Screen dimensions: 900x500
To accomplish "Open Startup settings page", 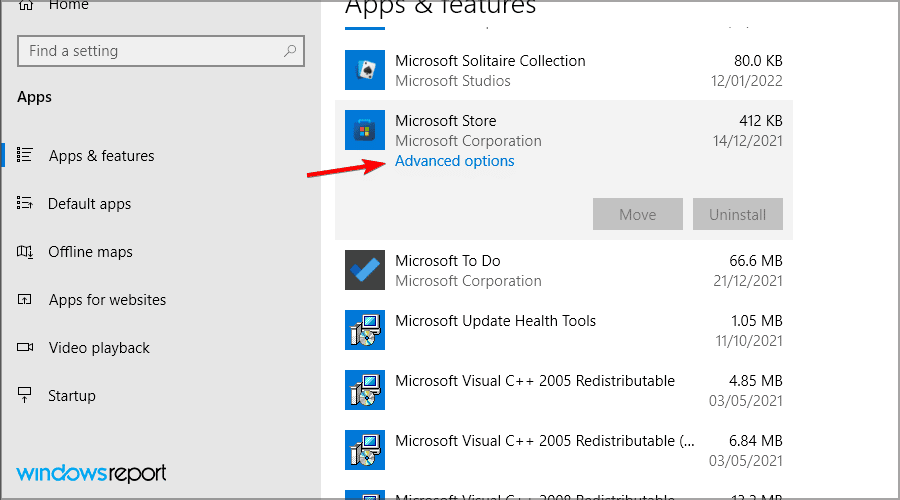I will 72,396.
